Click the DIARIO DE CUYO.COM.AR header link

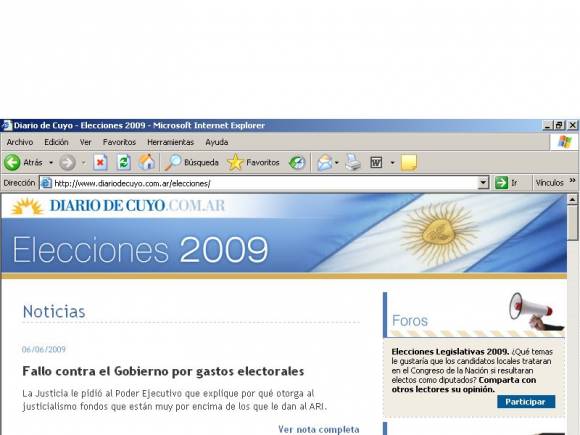(137, 206)
